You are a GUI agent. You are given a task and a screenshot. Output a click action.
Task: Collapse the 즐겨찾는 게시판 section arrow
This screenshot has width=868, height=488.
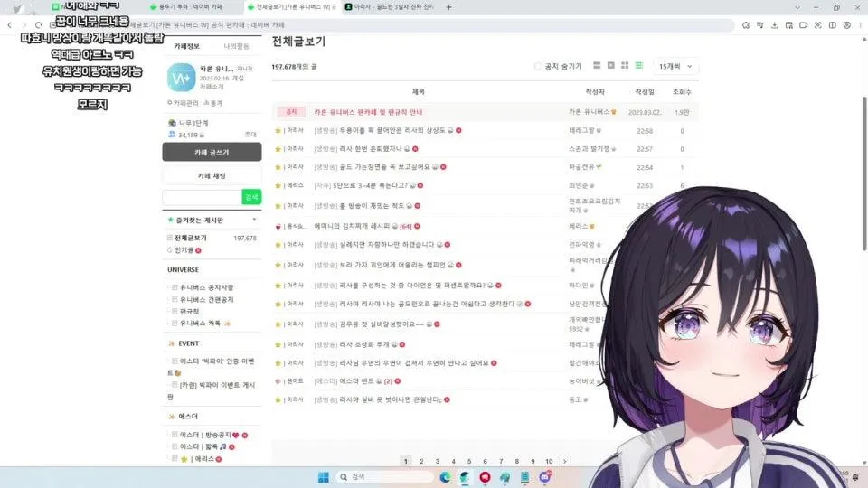tap(255, 220)
